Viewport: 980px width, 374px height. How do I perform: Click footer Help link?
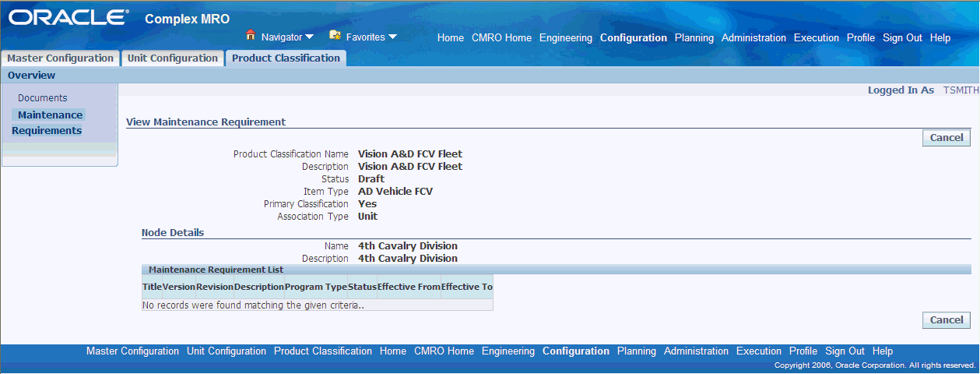(883, 351)
